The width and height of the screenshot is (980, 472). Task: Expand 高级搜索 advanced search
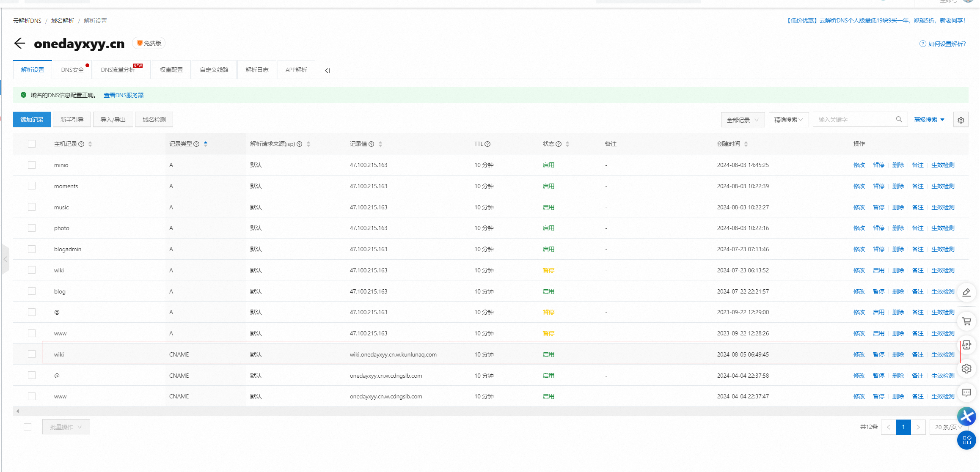click(x=929, y=120)
